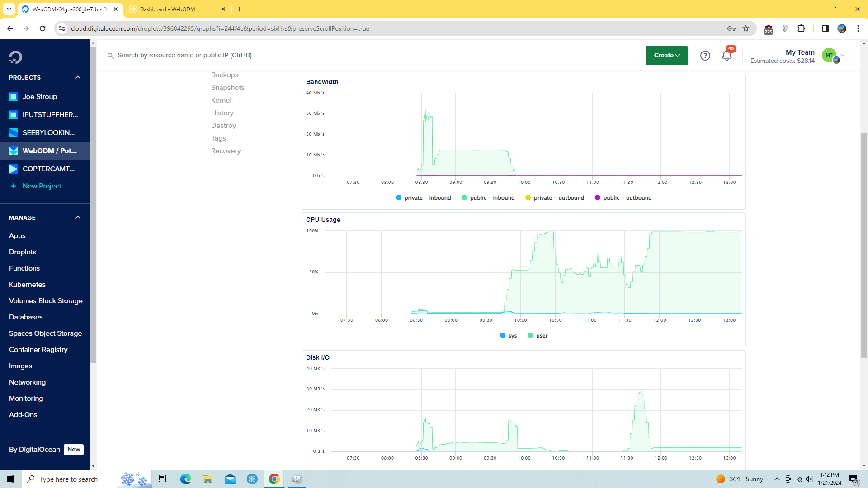Select the Joe Stroup project icon
The width and height of the screenshot is (868, 488).
coord(14,96)
